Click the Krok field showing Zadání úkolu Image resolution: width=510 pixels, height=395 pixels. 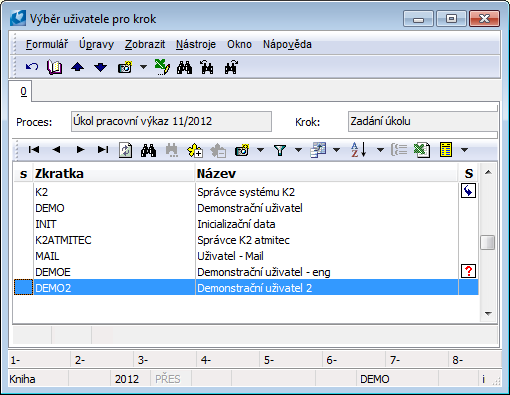click(423, 121)
